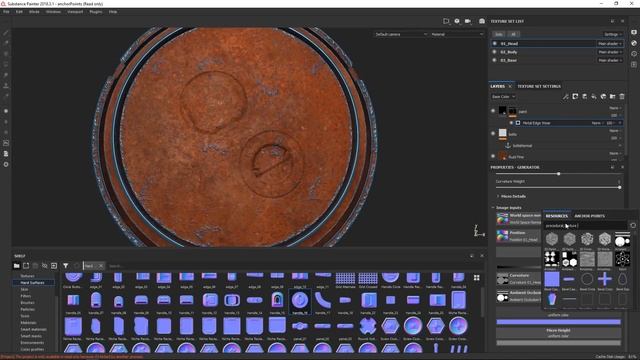Screen dimensions: 640x360
Task: Adjust the Curvature Weight slider handle
Action: coord(620,187)
